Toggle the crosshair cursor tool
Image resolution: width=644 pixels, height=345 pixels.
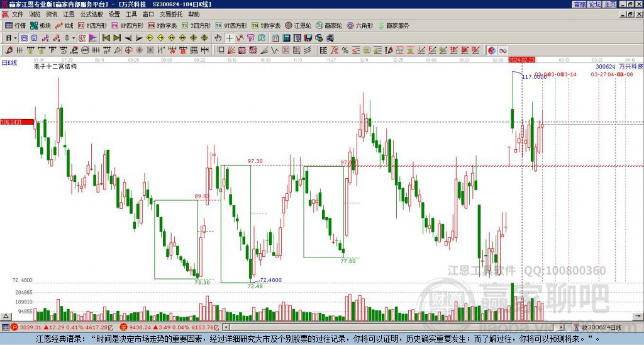[x=229, y=38]
